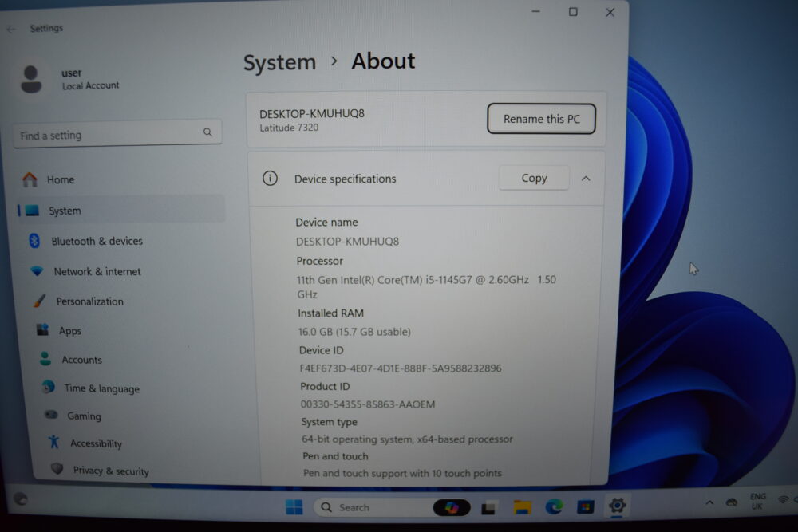
Task: Click Product ID value 00330-54355-85863-AAOEM
Action: 367,404
